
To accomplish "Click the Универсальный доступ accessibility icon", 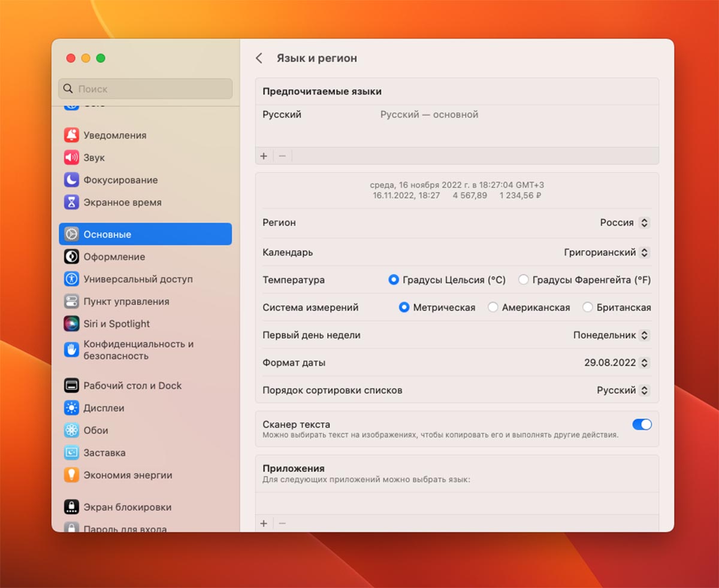I will pos(72,279).
